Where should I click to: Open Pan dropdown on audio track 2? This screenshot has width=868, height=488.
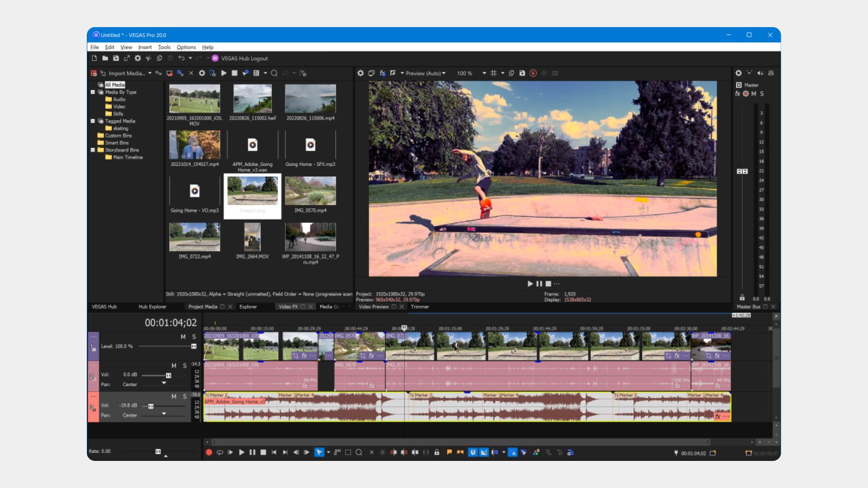[164, 383]
